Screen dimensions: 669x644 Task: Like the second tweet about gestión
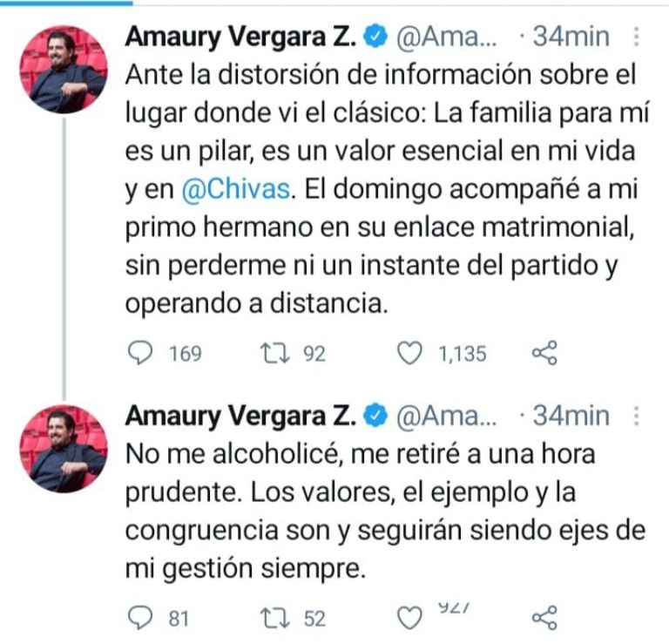pos(410,618)
